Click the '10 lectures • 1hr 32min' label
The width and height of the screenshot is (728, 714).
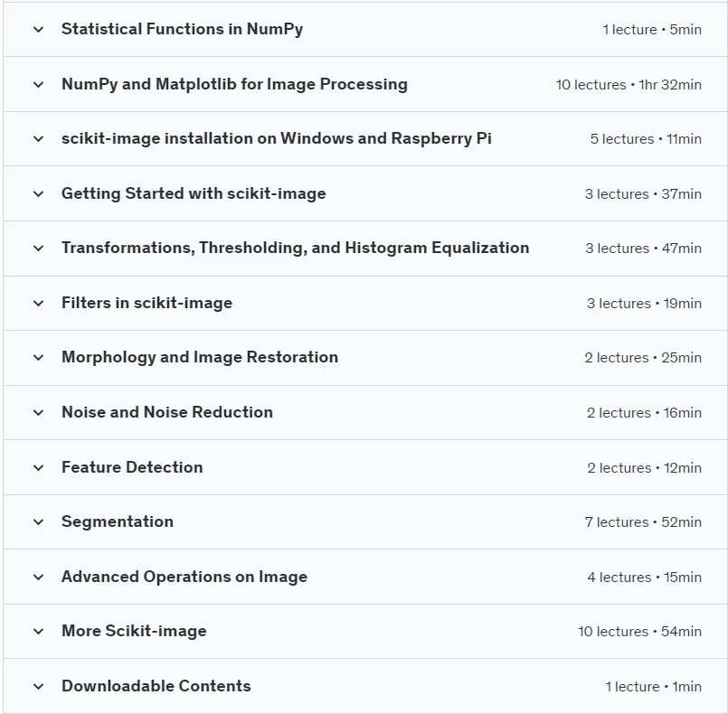pos(629,85)
